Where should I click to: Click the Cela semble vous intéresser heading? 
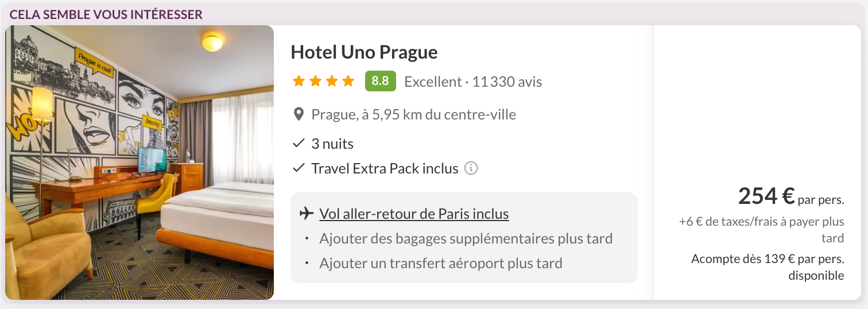(106, 14)
